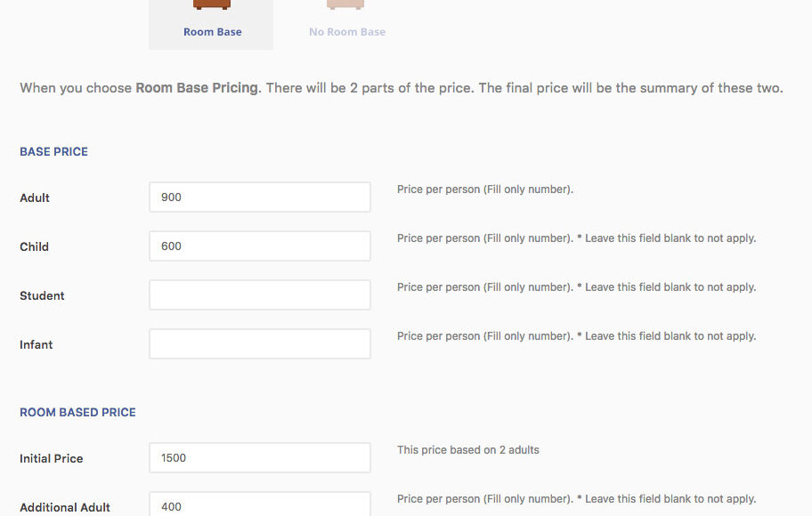Click the No Room Base bed icon
The image size is (812, 516).
[345, 5]
